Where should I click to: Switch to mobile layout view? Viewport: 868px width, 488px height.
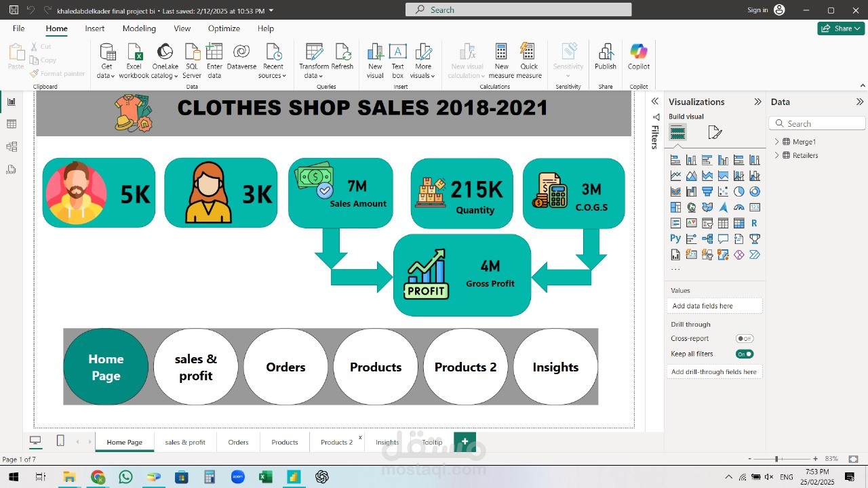pyautogui.click(x=60, y=441)
